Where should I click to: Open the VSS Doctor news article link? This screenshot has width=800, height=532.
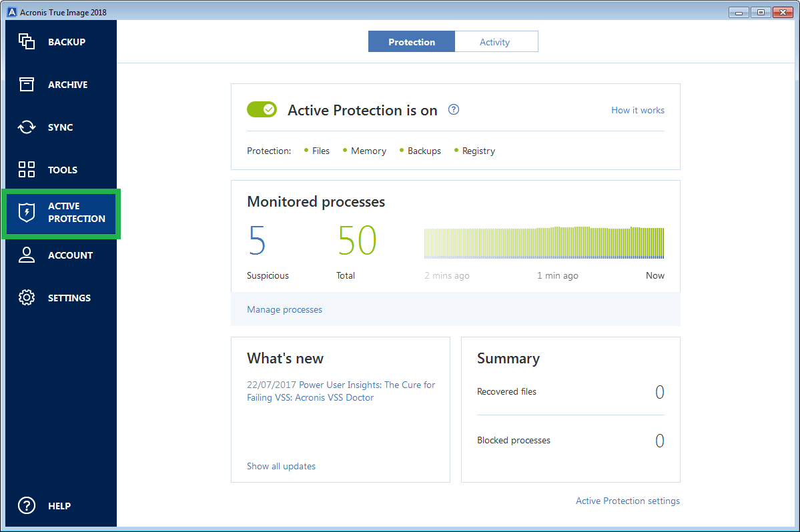tap(342, 391)
